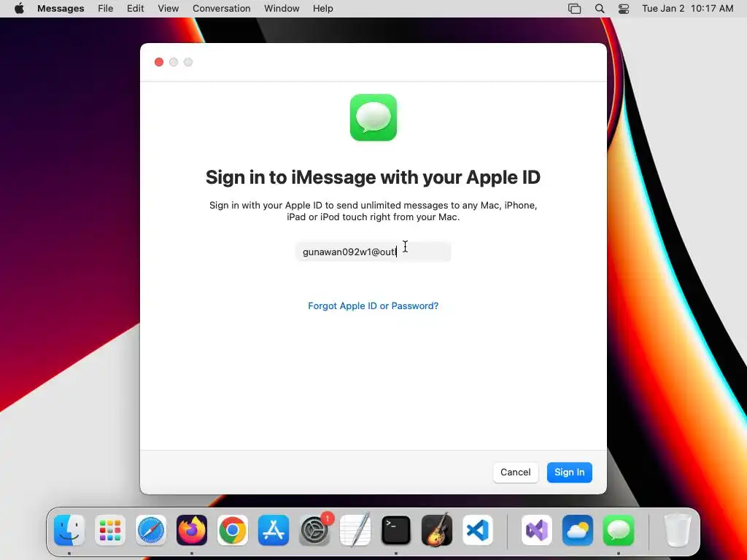
Task: Open Spotlight search in menu bar
Action: pyautogui.click(x=600, y=9)
